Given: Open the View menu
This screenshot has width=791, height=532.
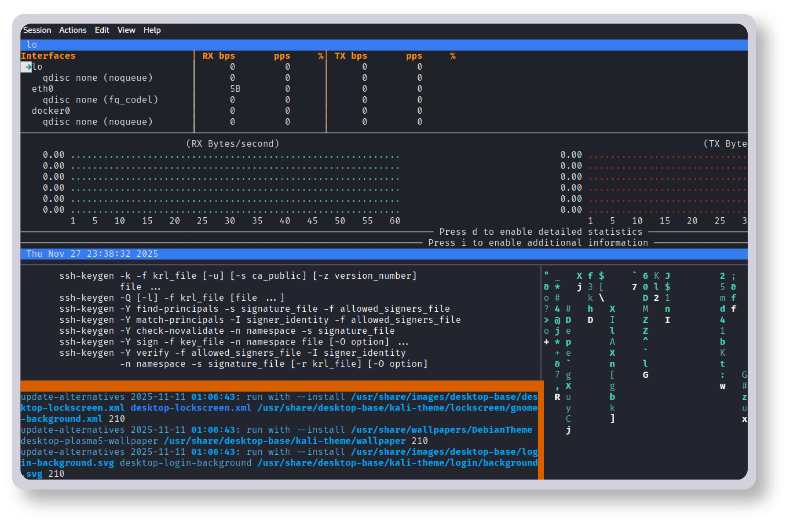Looking at the screenshot, I should pos(126,30).
